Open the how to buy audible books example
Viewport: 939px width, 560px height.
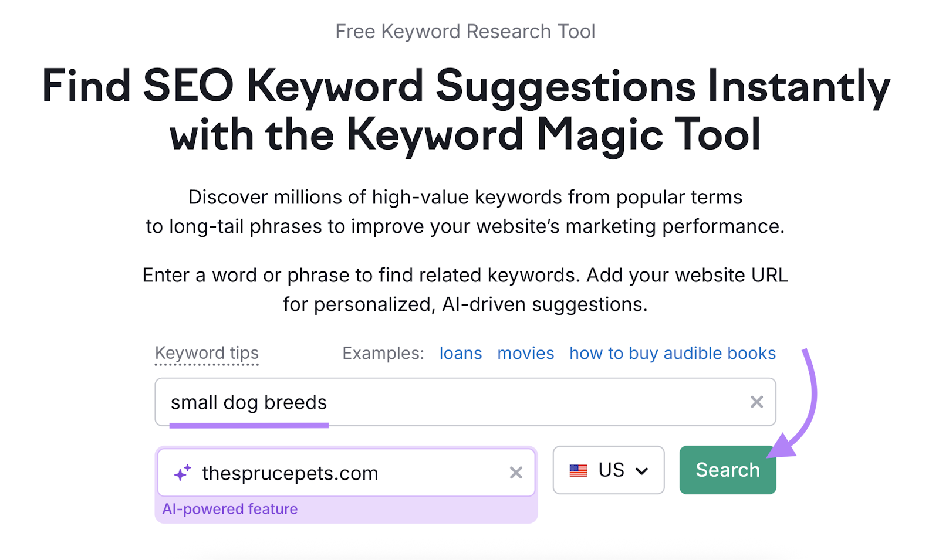pos(672,353)
